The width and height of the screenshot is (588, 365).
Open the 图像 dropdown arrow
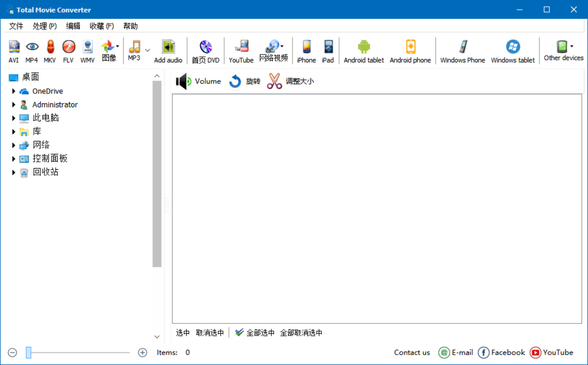tap(117, 46)
